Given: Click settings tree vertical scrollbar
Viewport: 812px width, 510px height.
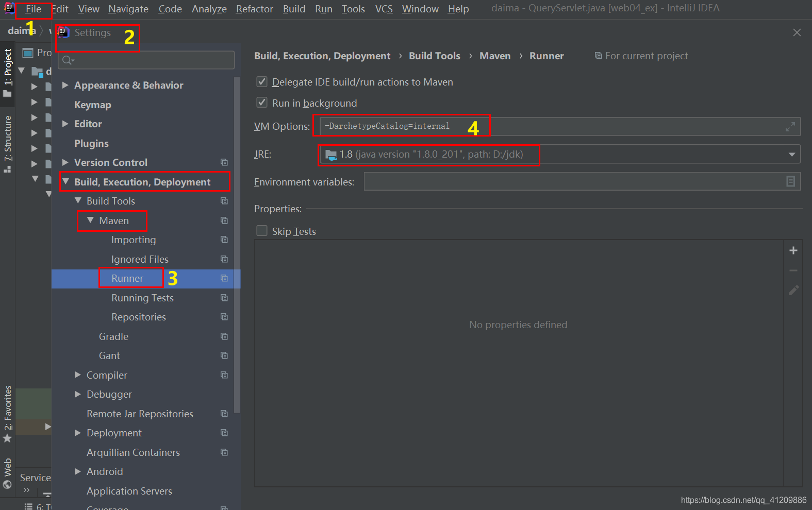Looking at the screenshot, I should 237,245.
